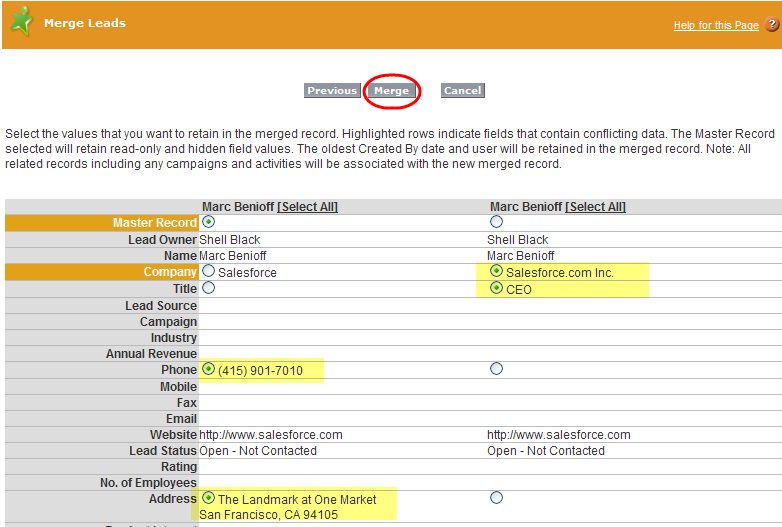The image size is (782, 527).
Task: Click second column Open - Not Contacted status
Action: point(546,451)
